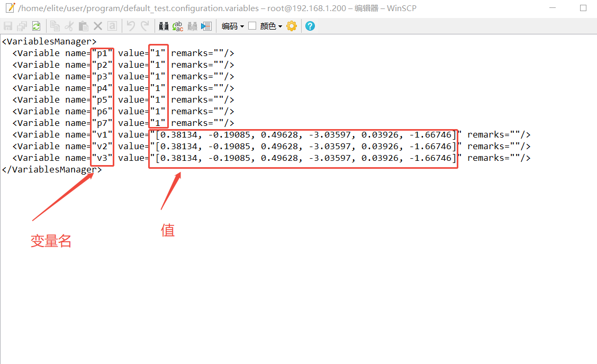Open Help with the question mark icon

(x=310, y=26)
